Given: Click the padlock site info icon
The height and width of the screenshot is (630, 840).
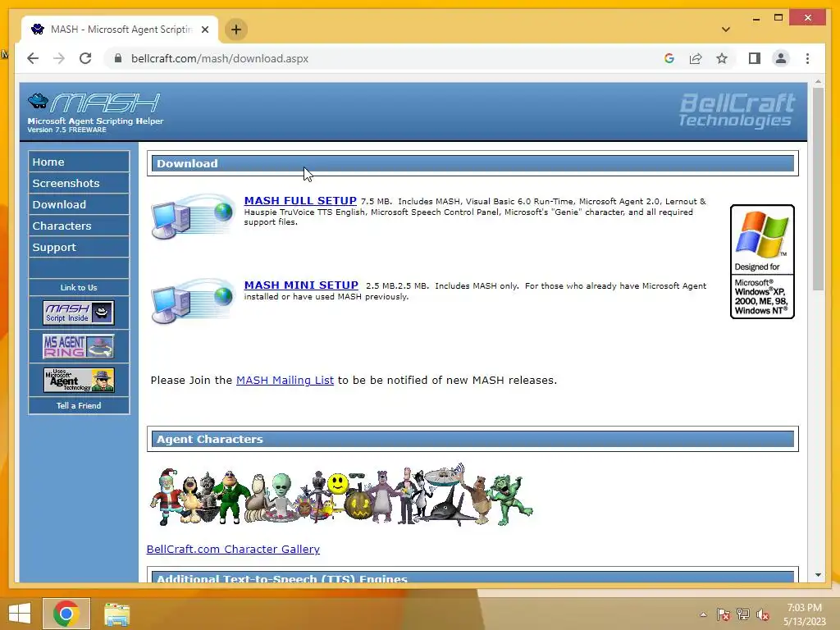Looking at the screenshot, I should click(118, 58).
